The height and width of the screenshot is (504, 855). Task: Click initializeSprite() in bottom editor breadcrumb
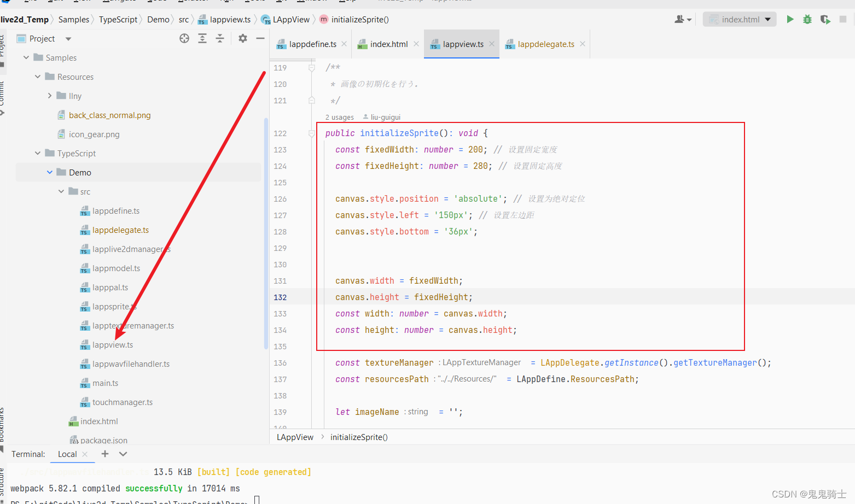coord(359,437)
